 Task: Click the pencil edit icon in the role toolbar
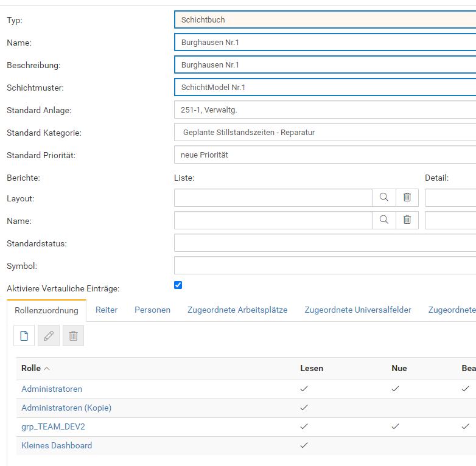49,335
